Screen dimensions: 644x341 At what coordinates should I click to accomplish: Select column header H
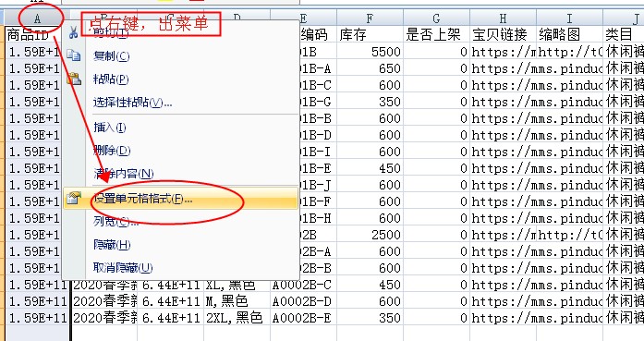click(x=503, y=18)
